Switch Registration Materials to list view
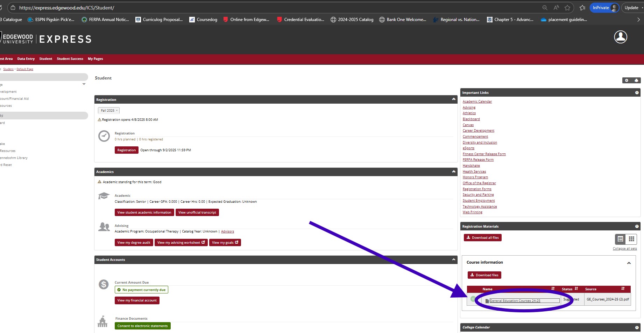 pos(620,239)
